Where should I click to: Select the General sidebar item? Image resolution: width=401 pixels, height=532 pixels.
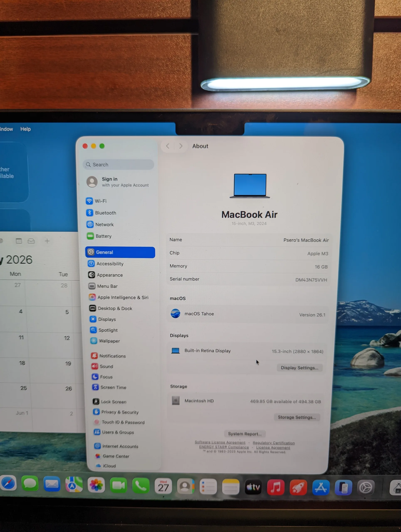pos(120,252)
